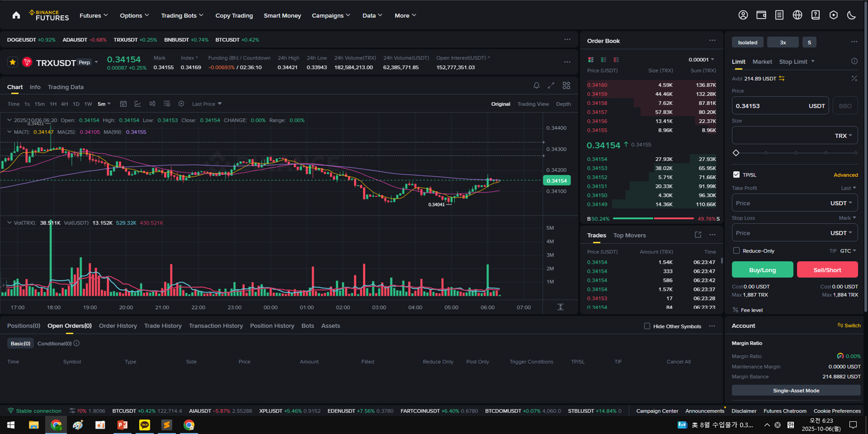Click the BBO button
868x434 pixels.
point(845,106)
